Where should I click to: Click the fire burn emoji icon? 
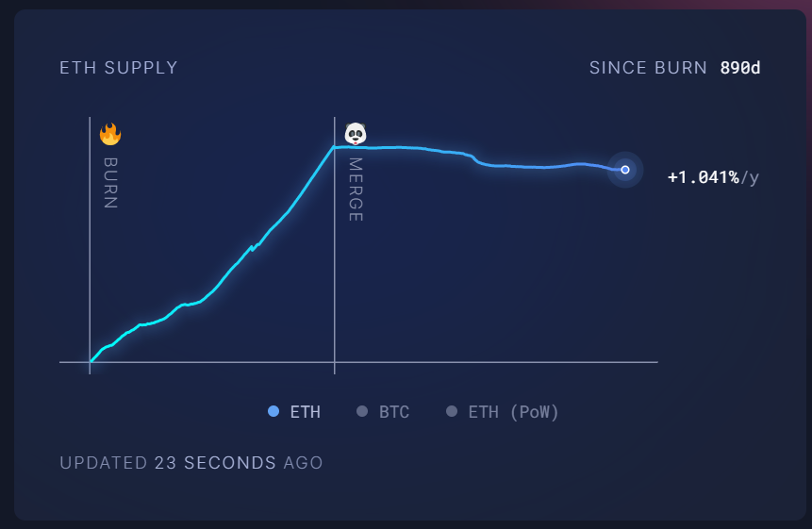pyautogui.click(x=110, y=134)
